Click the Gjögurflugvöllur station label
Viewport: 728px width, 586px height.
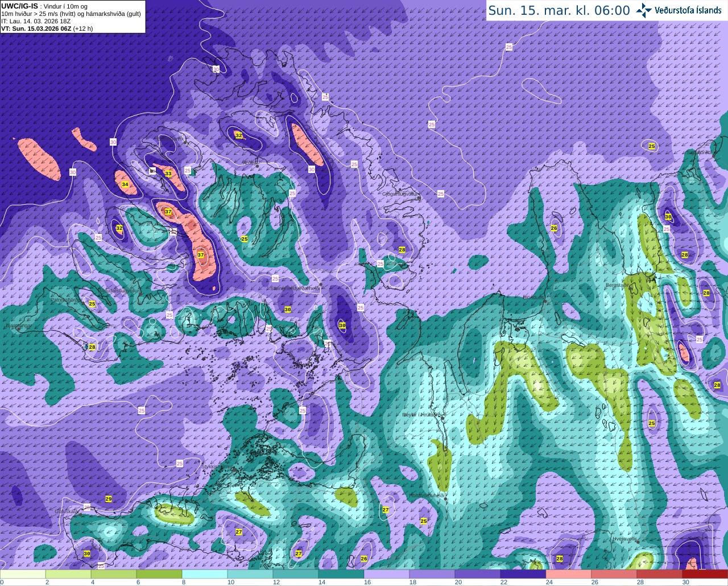point(400,193)
